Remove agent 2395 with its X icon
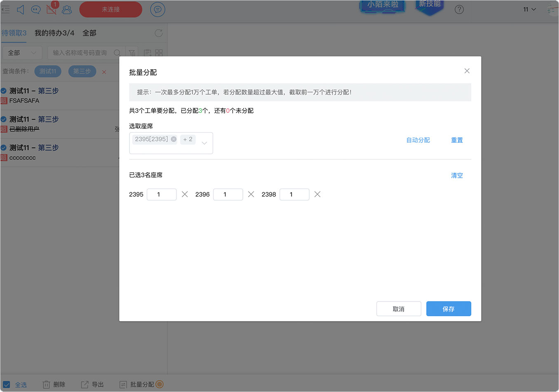The image size is (559, 392). point(185,194)
